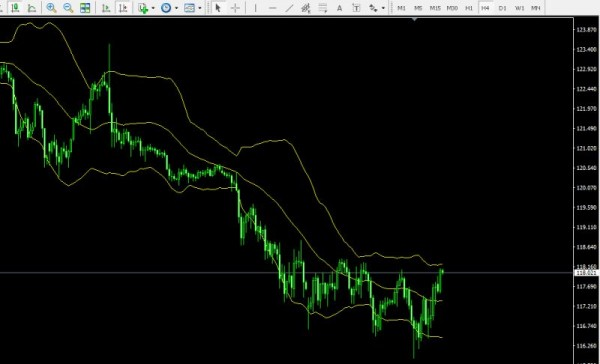Open the periodicity clock dropdown arrow
The image size is (600, 364).
click(x=176, y=8)
